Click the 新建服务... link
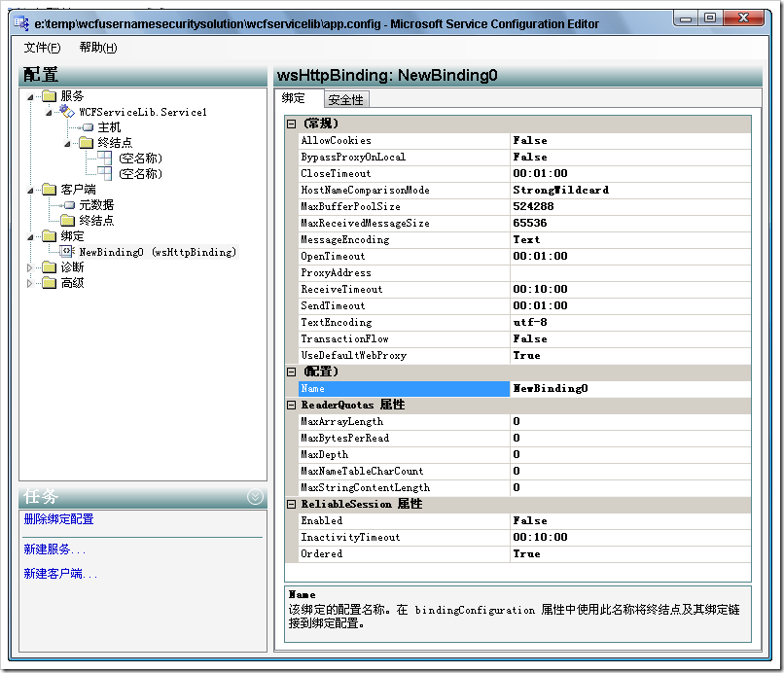Image resolution: width=784 pixels, height=673 pixels. (55, 549)
